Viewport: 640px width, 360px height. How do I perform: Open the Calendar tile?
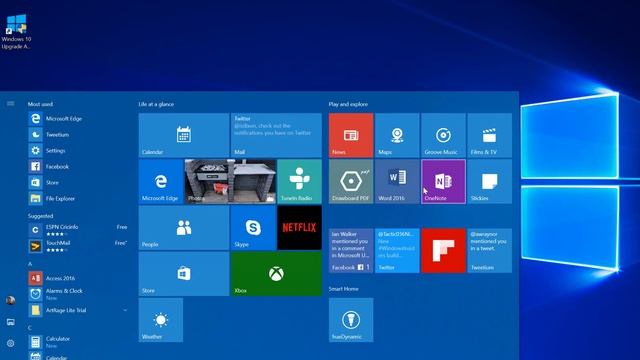click(184, 135)
